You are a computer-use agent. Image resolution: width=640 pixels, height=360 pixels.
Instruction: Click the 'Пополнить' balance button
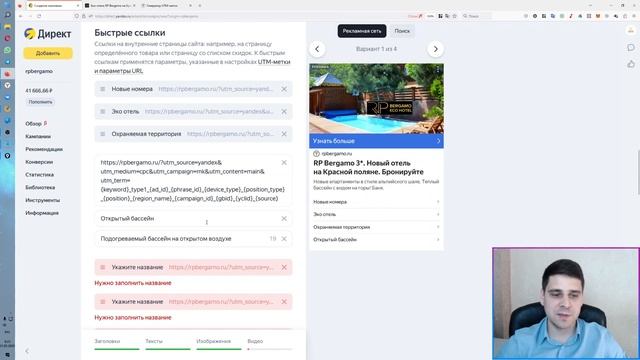[x=40, y=102]
